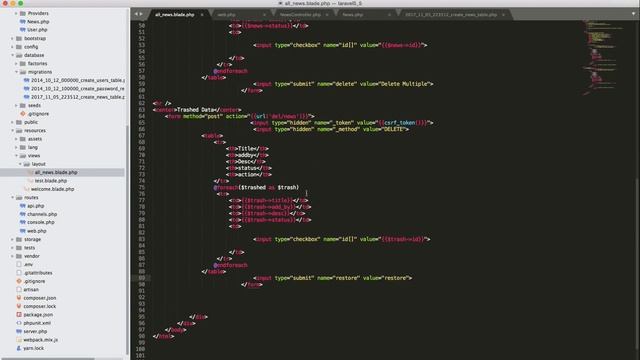Image resolution: width=640 pixels, height=360 pixels.
Task: Collapse the layout folder arrow
Action: 20,164
